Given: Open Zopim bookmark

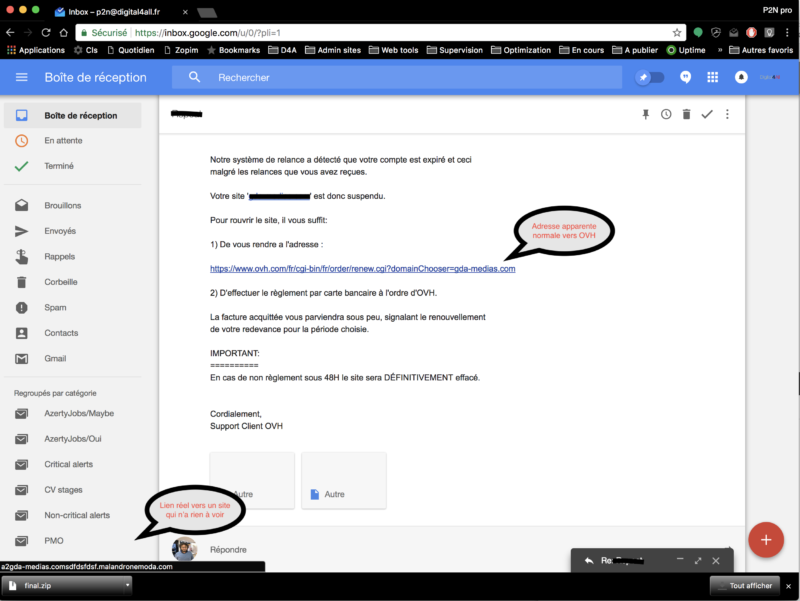Looking at the screenshot, I should point(181,50).
